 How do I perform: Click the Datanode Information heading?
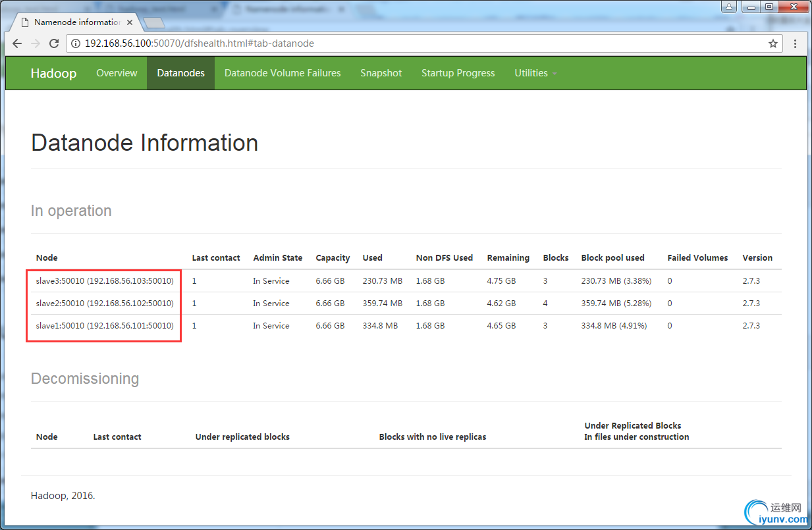[x=145, y=143]
